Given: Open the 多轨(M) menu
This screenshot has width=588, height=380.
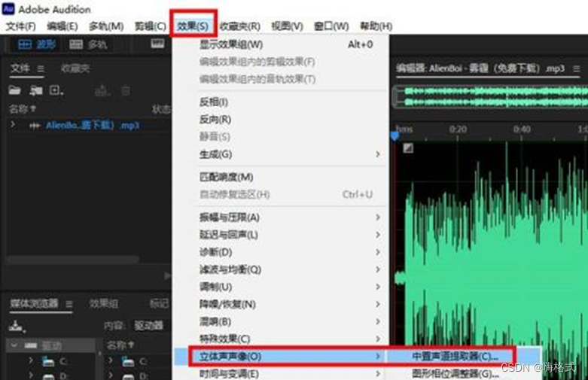Looking at the screenshot, I should [106, 26].
